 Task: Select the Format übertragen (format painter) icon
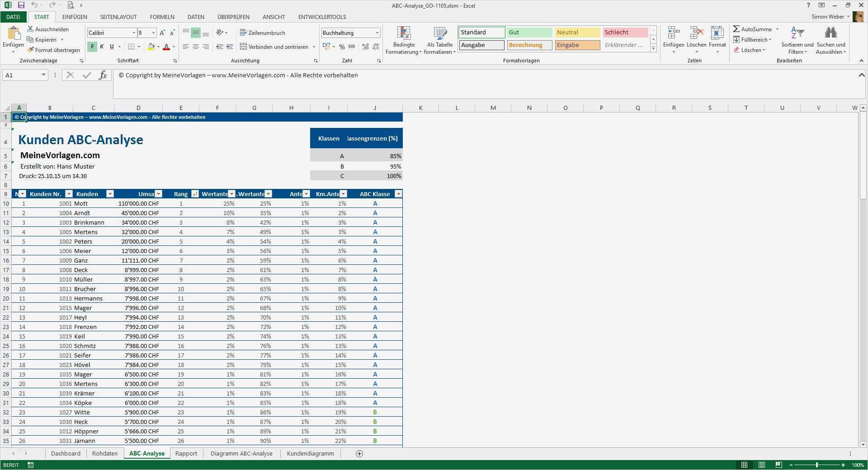click(x=31, y=50)
